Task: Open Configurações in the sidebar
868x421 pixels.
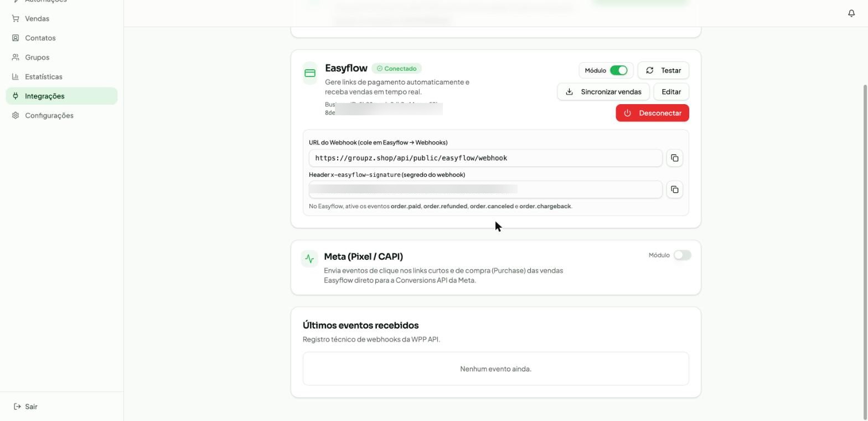Action: [x=61, y=115]
